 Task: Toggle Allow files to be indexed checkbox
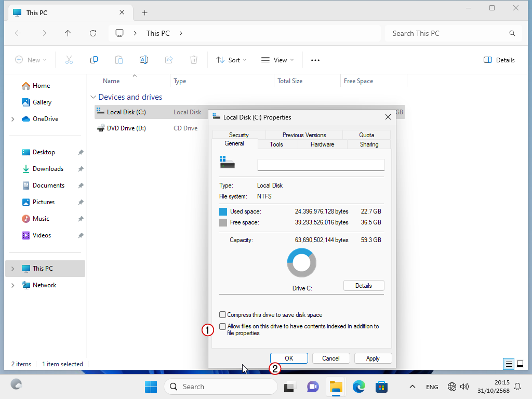coord(223,327)
